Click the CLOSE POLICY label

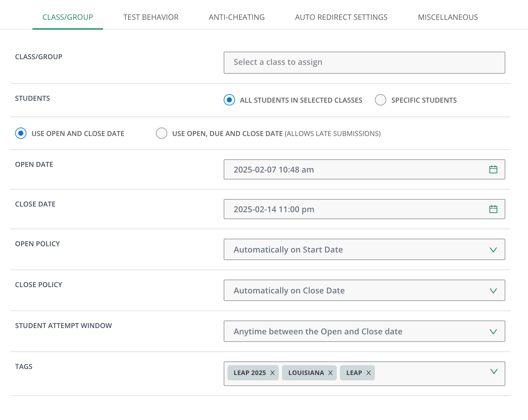(39, 285)
